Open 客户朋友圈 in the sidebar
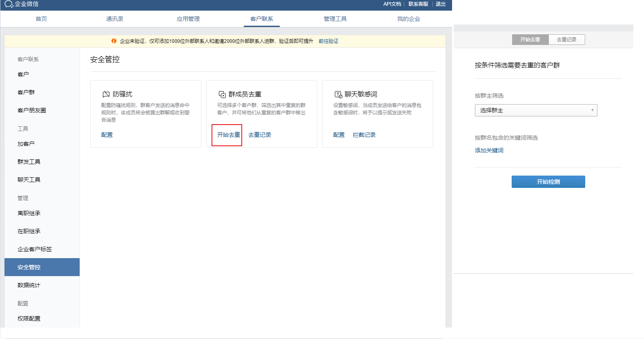The width and height of the screenshot is (644, 339). [x=32, y=110]
